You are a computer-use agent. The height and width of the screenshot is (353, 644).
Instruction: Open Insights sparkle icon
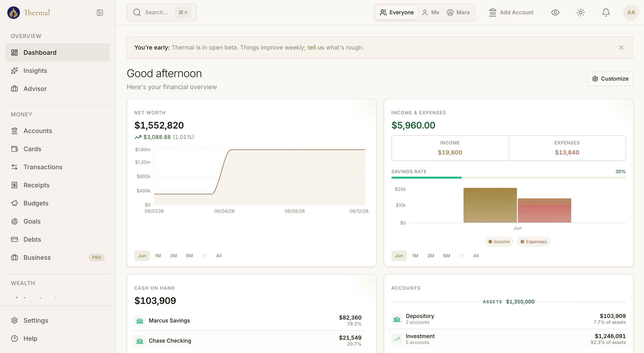click(x=14, y=71)
